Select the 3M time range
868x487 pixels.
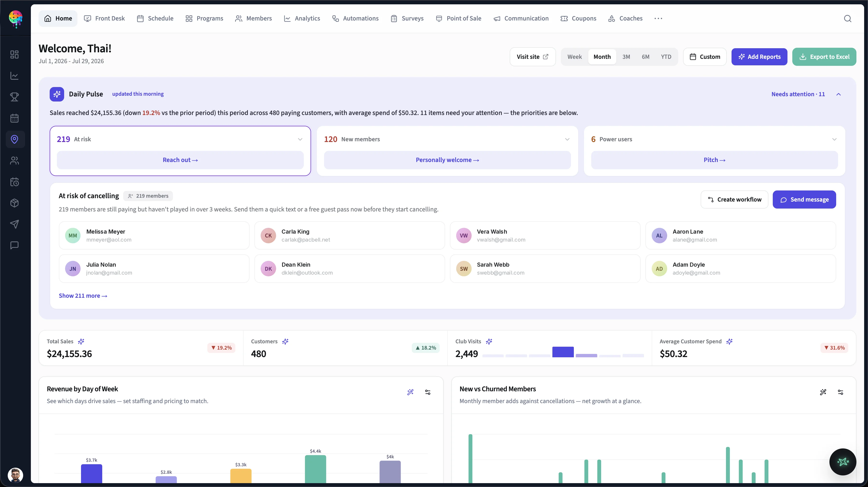[626, 57]
